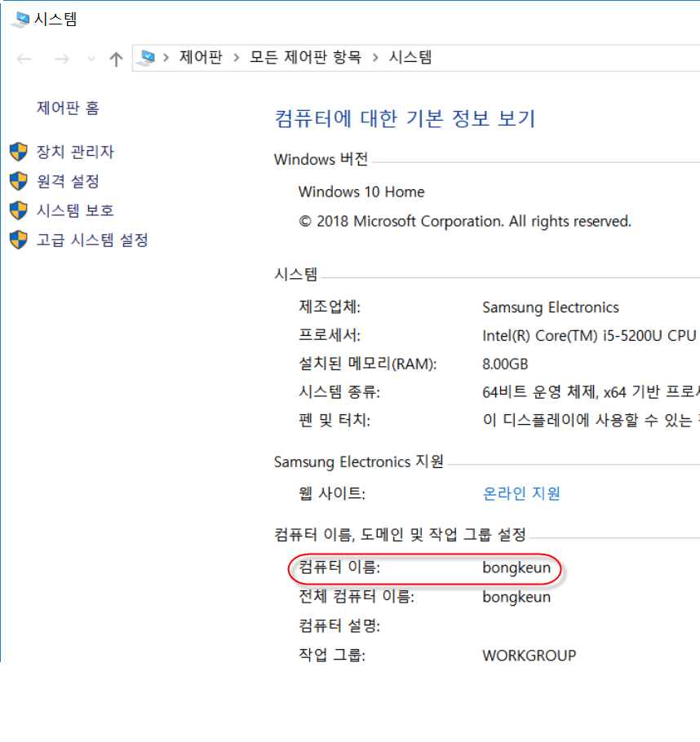Viewport: 700px width, 742px height.
Task: Open the recent locations dropdown arrow
Action: (x=91, y=59)
